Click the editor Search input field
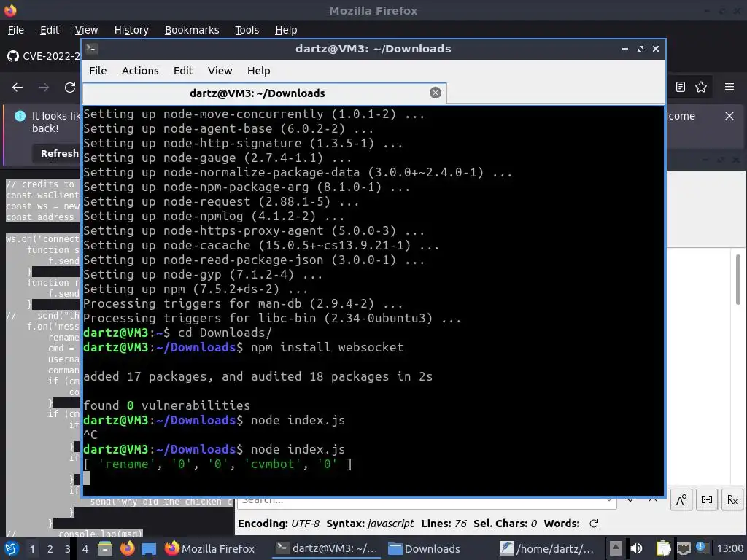 (426, 502)
